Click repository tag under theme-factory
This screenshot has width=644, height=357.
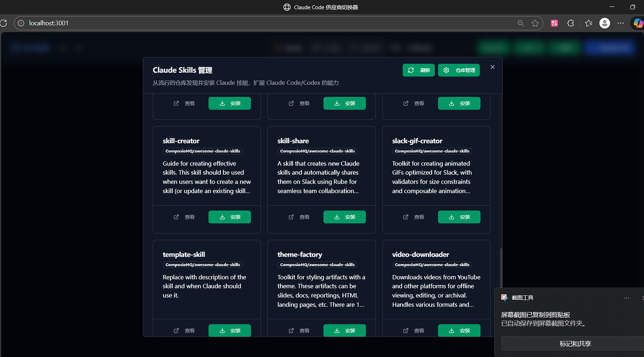coord(317,265)
